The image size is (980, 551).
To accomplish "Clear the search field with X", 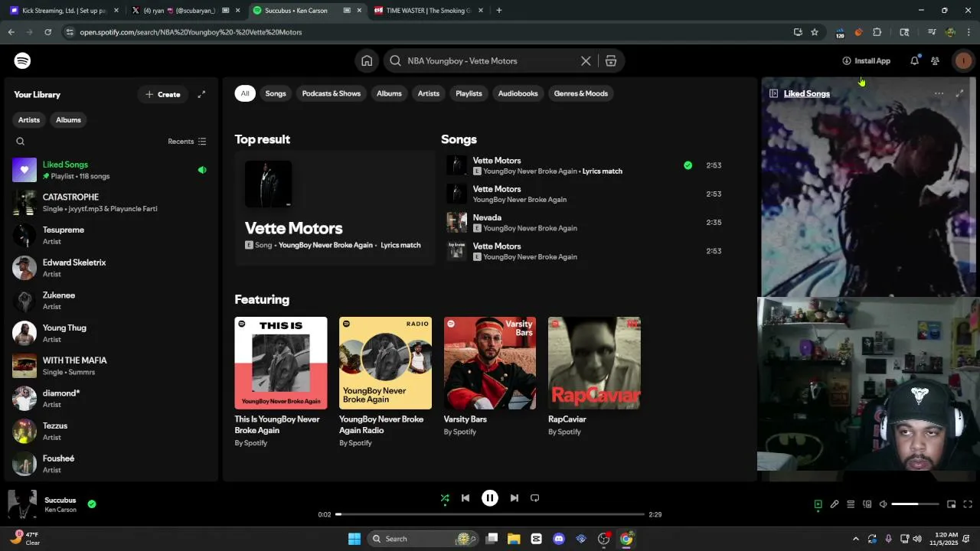I will click(586, 60).
